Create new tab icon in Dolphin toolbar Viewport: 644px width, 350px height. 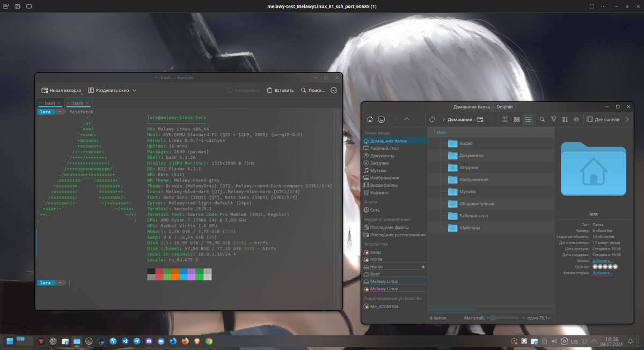(x=480, y=120)
